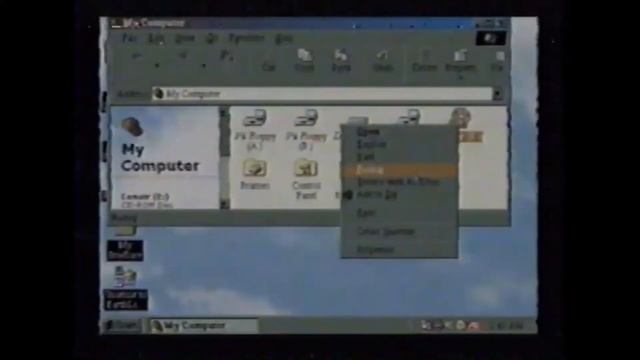Open the Favorites menu

pos(246,38)
